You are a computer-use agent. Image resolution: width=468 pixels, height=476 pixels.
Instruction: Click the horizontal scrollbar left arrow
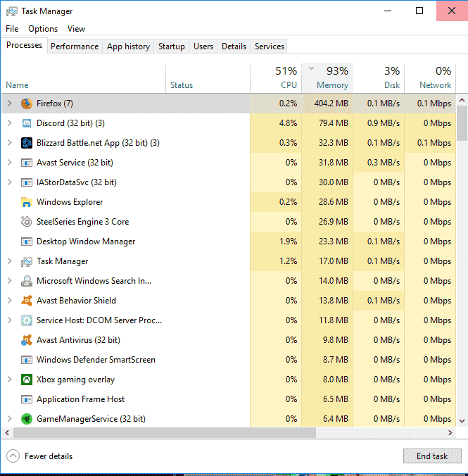click(7, 433)
